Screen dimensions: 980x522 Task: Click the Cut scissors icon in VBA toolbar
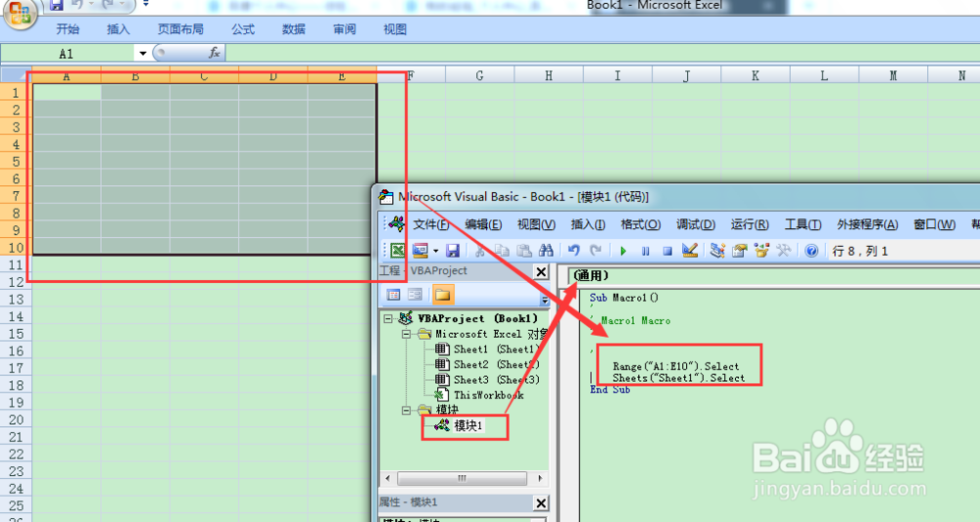click(x=480, y=251)
